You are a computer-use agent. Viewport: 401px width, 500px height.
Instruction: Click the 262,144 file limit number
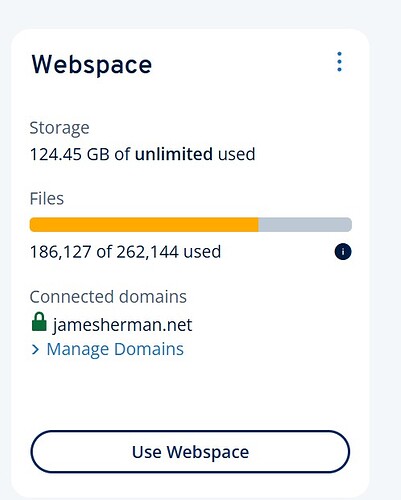point(147,252)
